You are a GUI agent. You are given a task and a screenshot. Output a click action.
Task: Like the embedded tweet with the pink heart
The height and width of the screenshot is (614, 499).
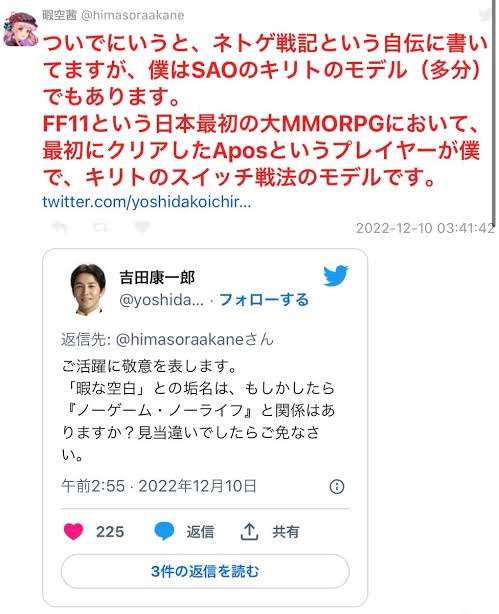click(73, 531)
